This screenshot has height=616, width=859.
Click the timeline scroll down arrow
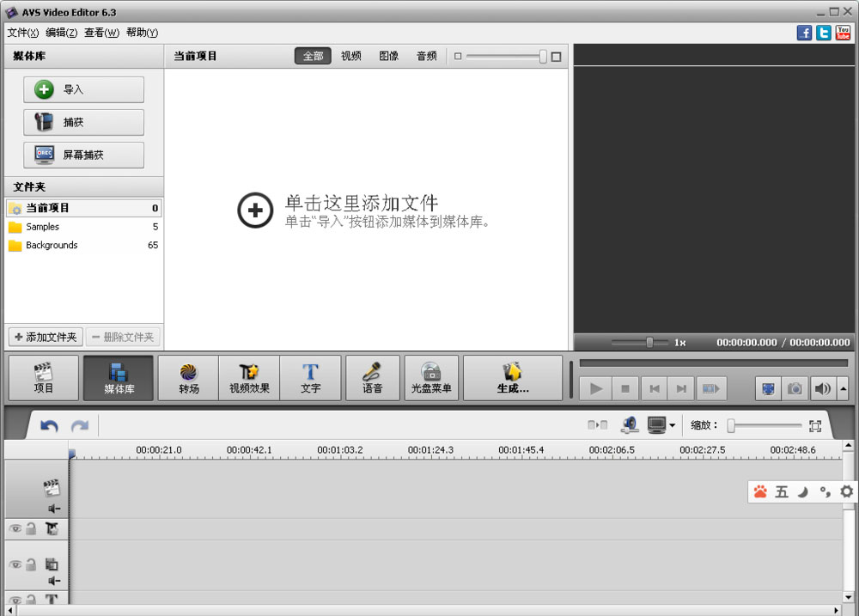pyautogui.click(x=848, y=597)
